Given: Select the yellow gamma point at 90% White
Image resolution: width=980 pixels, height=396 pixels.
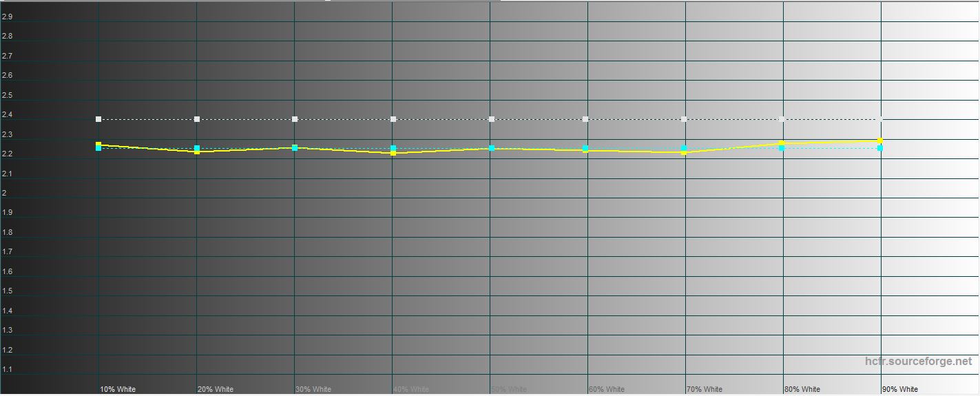Looking at the screenshot, I should tap(880, 140).
